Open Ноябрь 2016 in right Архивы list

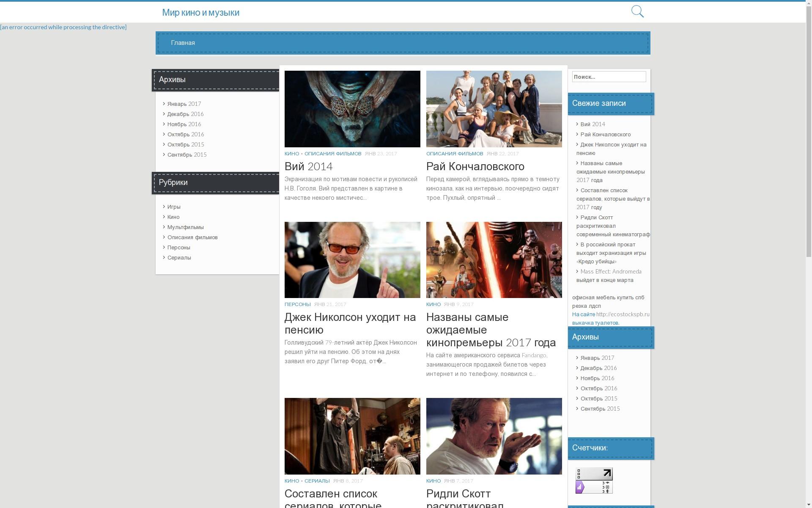pyautogui.click(x=597, y=378)
